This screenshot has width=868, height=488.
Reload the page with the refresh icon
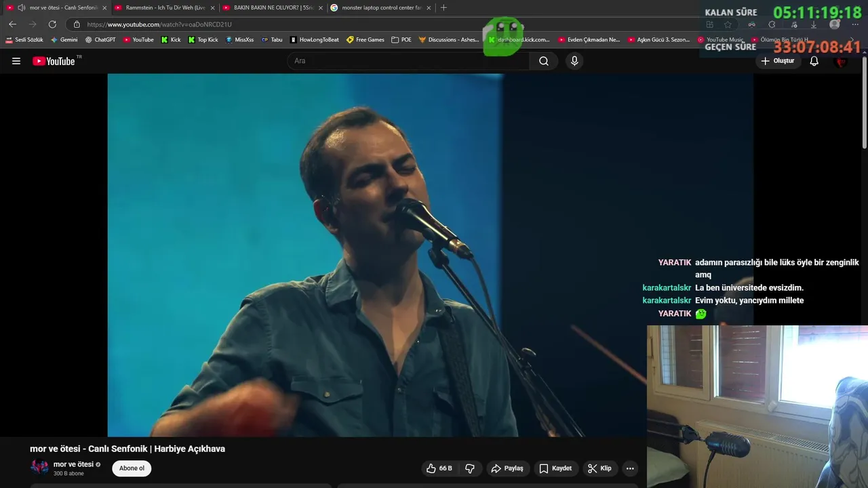(x=52, y=24)
